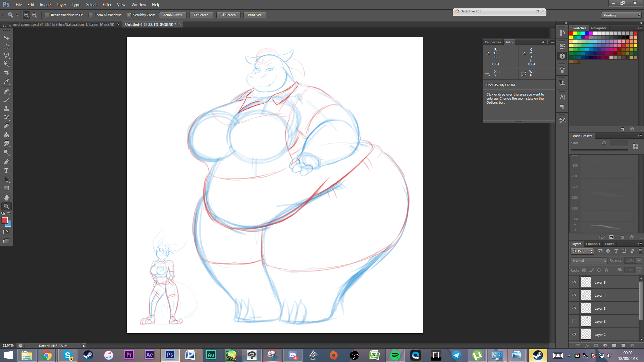Image resolution: width=644 pixels, height=362 pixels.
Task: Show hidden Layer 6 visibility box
Action: [574, 321]
